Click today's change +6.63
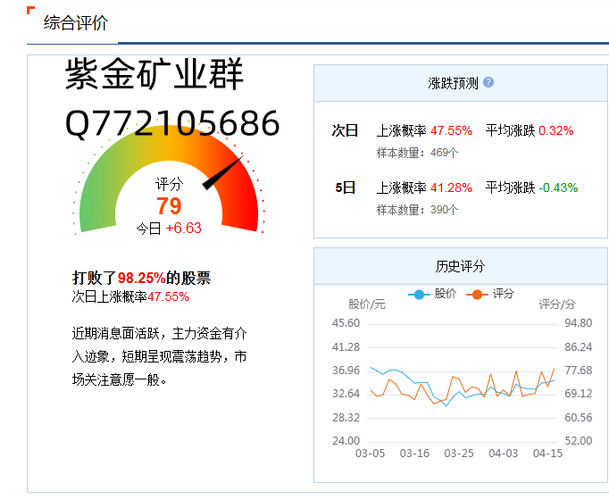Viewport: 609px width, 500px height. pos(183,228)
